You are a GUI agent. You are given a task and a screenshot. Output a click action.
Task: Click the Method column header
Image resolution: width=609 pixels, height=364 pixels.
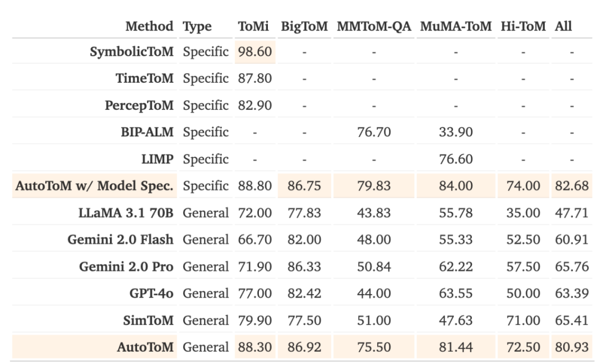click(149, 26)
